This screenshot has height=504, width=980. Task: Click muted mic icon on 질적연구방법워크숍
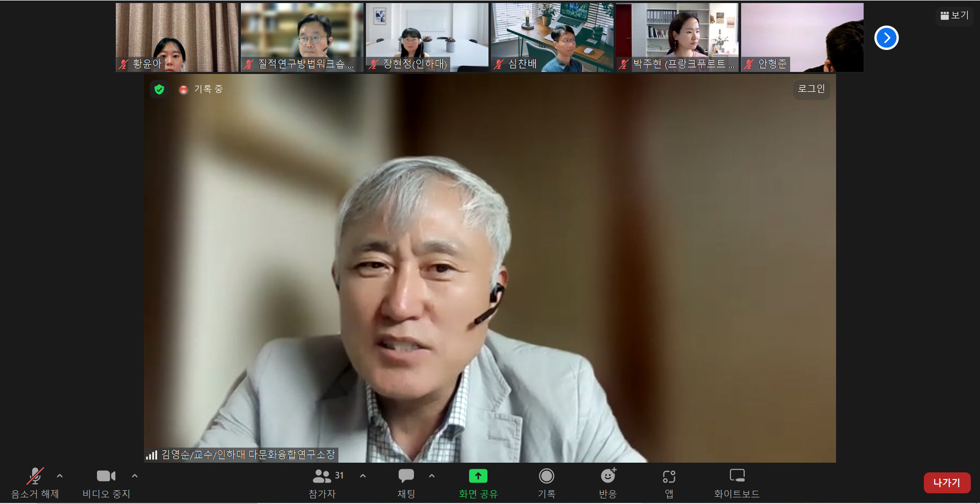click(249, 64)
